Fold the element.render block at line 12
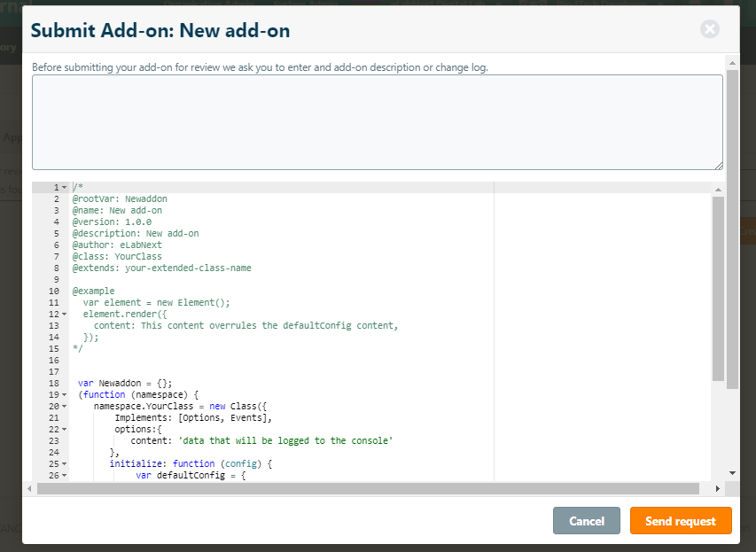The width and height of the screenshot is (756, 552). coord(64,315)
